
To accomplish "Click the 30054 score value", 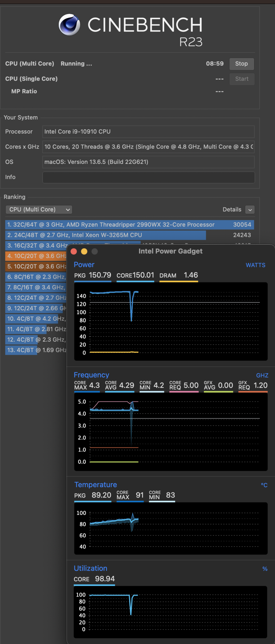I will (x=242, y=225).
